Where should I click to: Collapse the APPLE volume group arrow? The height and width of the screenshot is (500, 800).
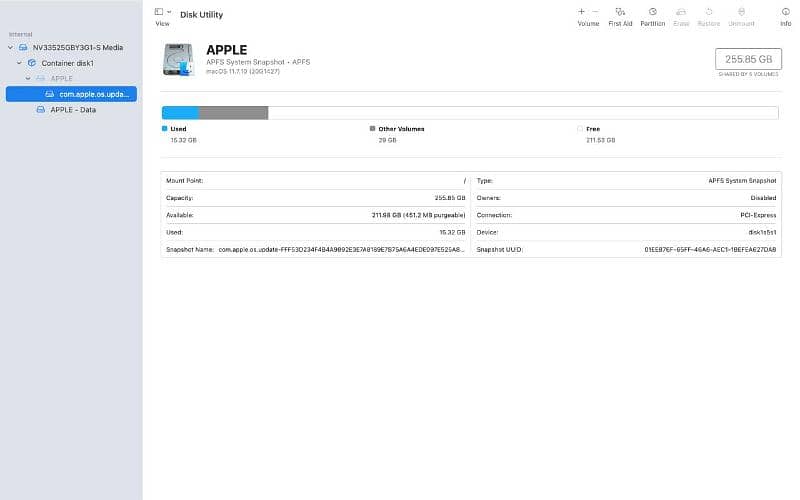[x=28, y=78]
